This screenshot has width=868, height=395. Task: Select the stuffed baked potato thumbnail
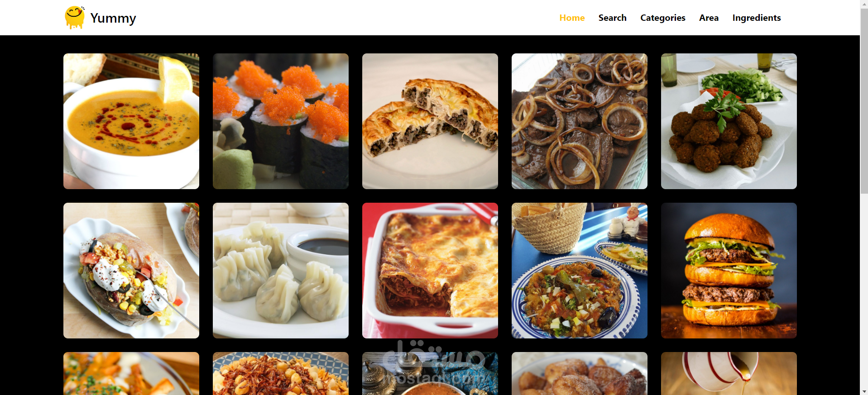tap(131, 271)
